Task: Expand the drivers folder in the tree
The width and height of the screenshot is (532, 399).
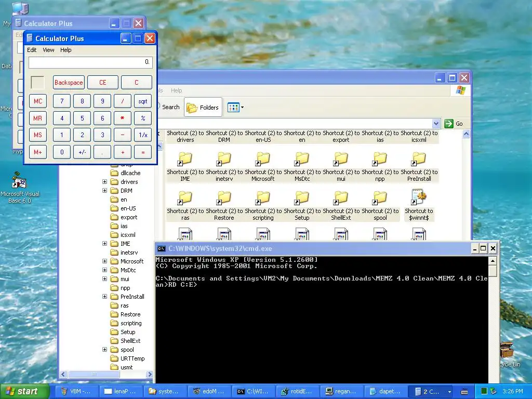Action: click(x=105, y=182)
